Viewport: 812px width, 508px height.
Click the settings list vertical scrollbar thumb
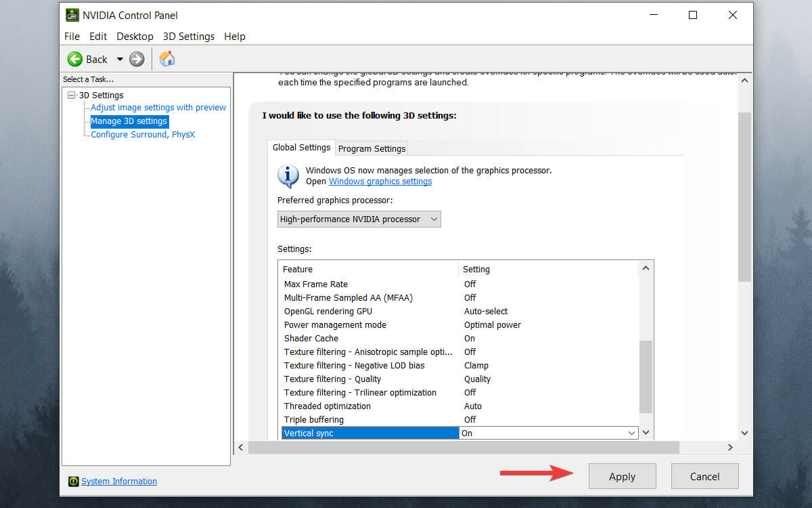(x=646, y=377)
